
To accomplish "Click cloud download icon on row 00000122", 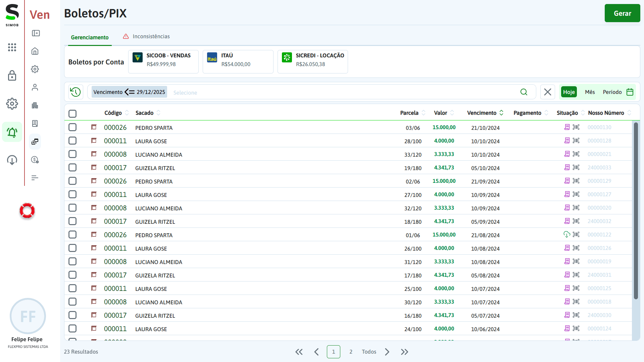I will (567, 235).
